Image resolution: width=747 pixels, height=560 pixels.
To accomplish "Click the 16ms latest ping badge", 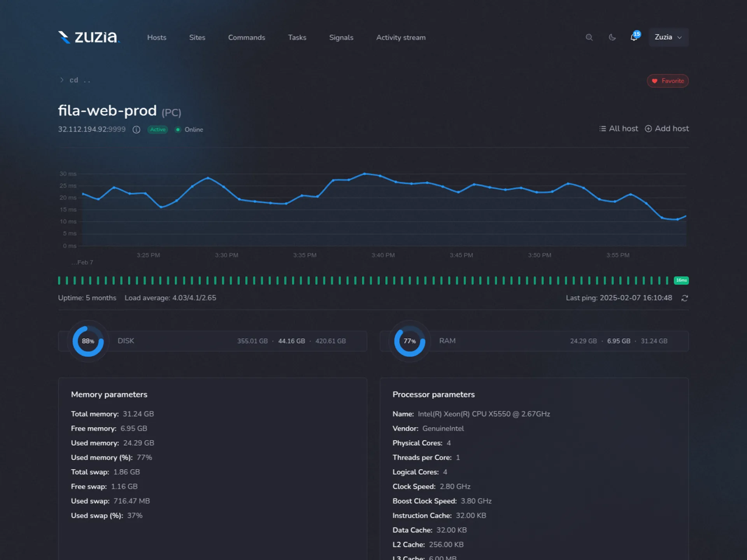I will coord(681,280).
